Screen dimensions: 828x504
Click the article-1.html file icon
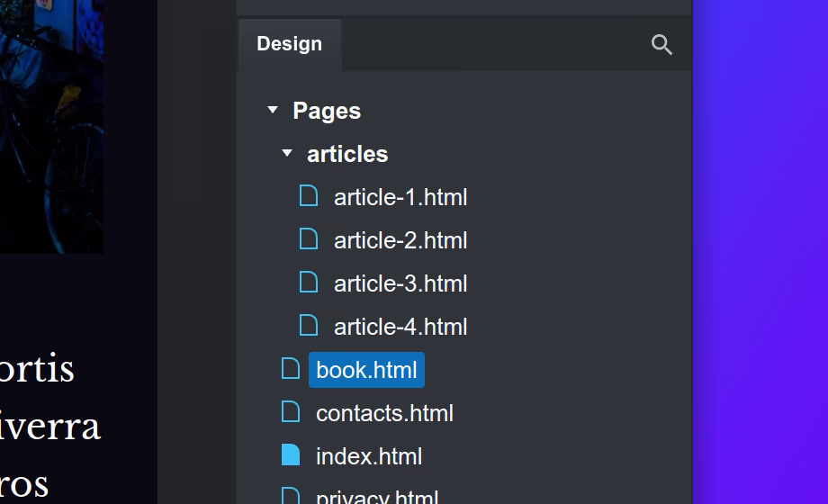point(309,196)
